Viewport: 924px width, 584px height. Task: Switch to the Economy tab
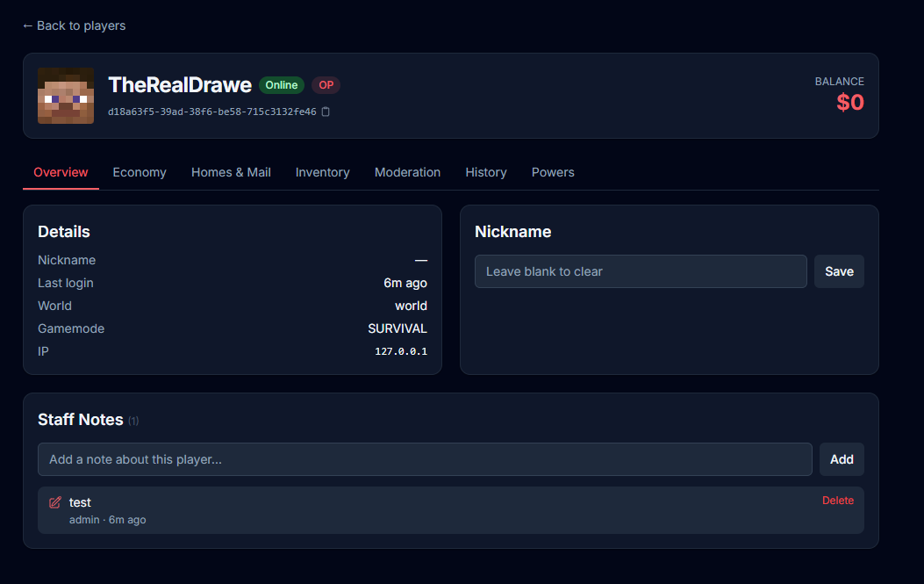pos(140,172)
